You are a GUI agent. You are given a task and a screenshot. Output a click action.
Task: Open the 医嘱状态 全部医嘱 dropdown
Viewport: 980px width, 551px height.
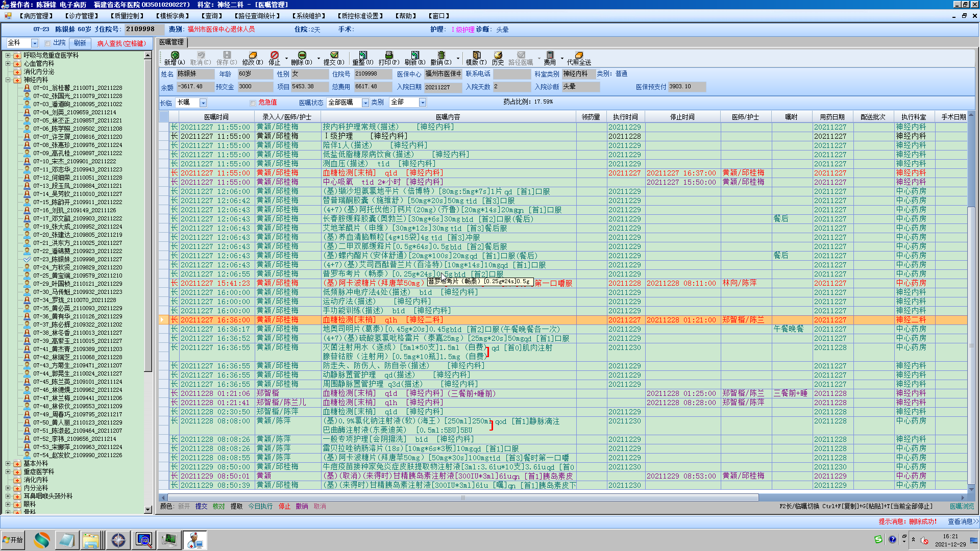[x=365, y=103]
